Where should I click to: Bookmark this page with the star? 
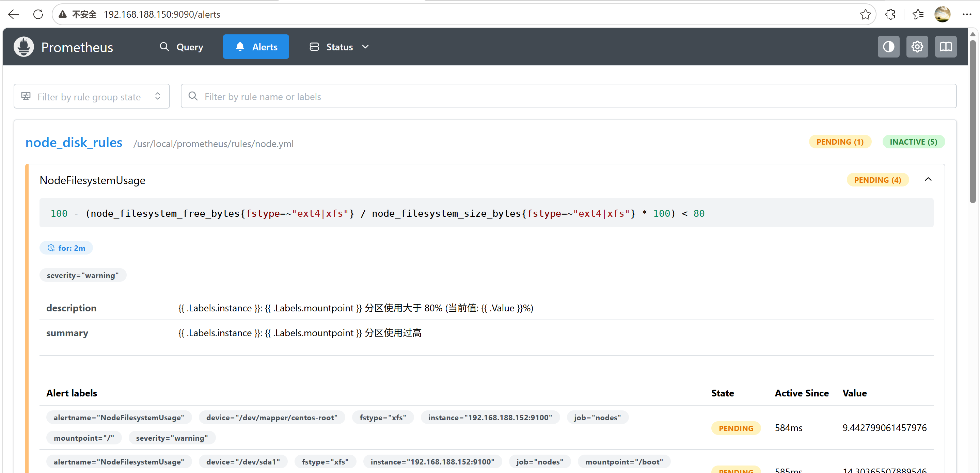coord(865,14)
